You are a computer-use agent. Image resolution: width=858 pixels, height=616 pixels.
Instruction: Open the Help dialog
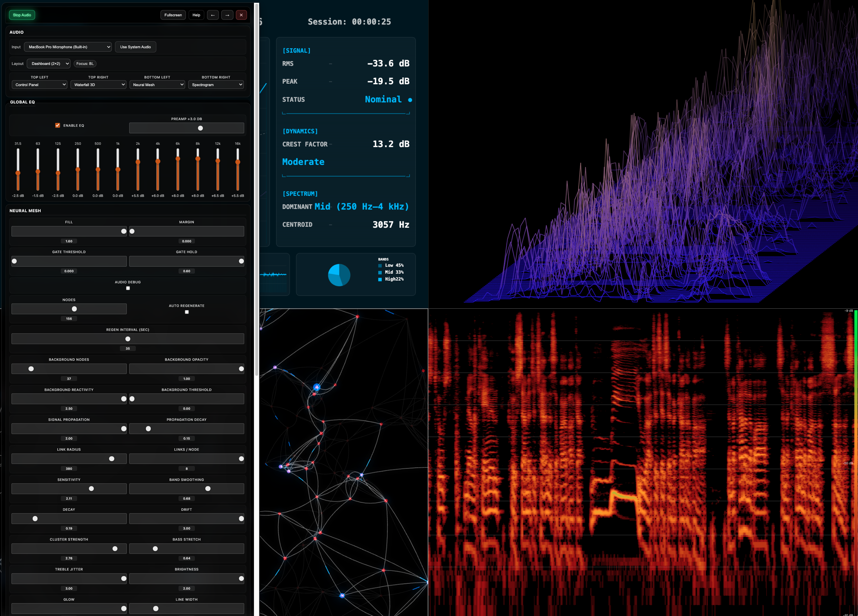click(x=196, y=15)
